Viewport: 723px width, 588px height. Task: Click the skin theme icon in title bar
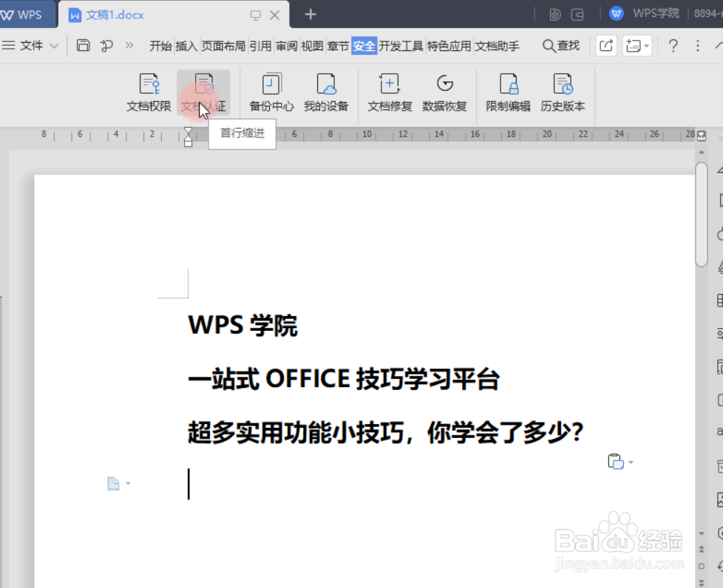554,15
